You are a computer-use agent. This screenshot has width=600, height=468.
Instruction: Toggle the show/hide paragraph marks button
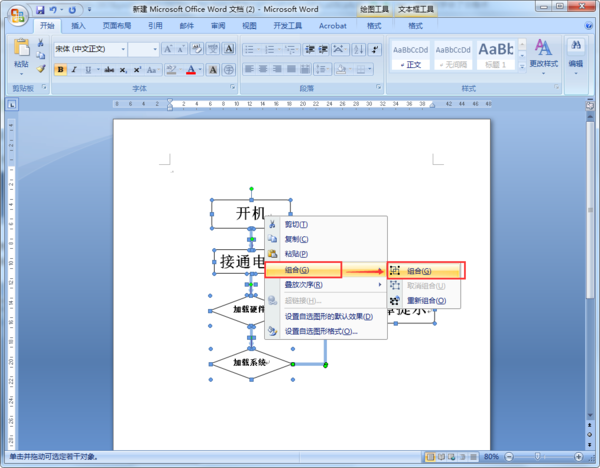tap(375, 49)
